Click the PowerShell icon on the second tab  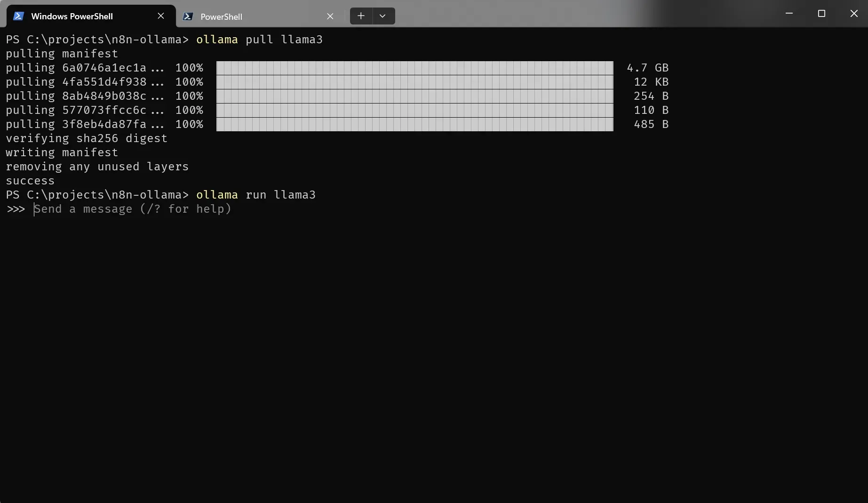pos(187,16)
